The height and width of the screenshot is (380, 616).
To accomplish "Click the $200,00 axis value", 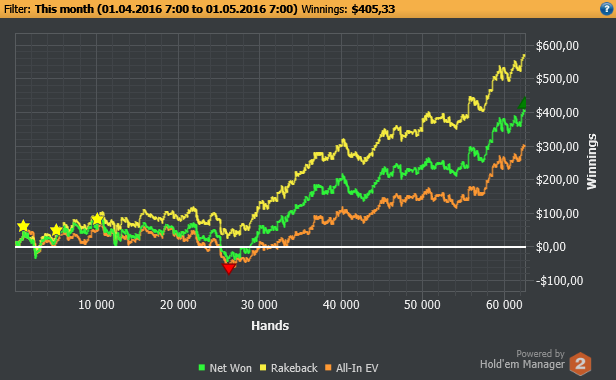I will [x=557, y=180].
